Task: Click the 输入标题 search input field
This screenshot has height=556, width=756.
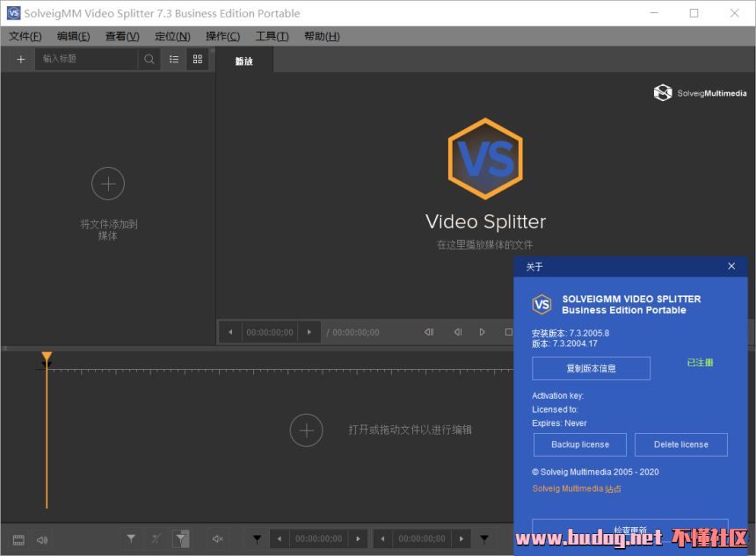Action: [86, 59]
